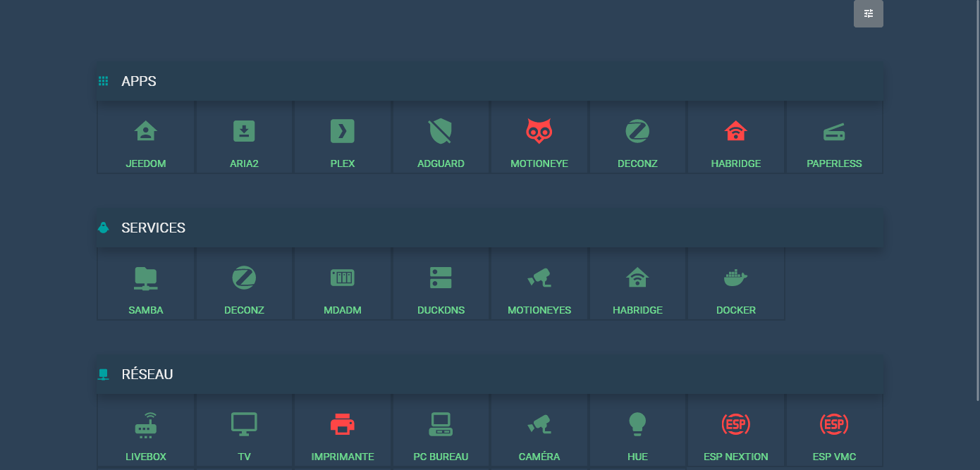Viewport: 980px width, 470px height.
Task: Click the DOCKER label
Action: pos(736,310)
